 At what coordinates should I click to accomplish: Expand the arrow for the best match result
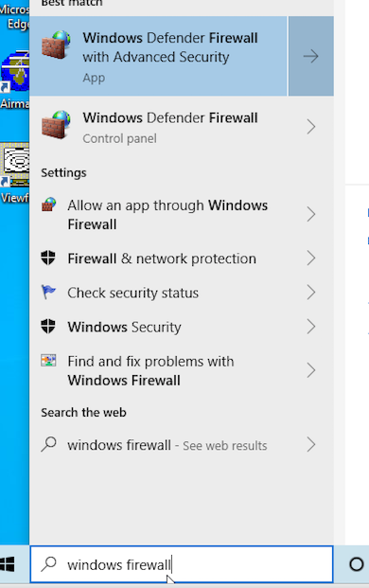[x=311, y=56]
